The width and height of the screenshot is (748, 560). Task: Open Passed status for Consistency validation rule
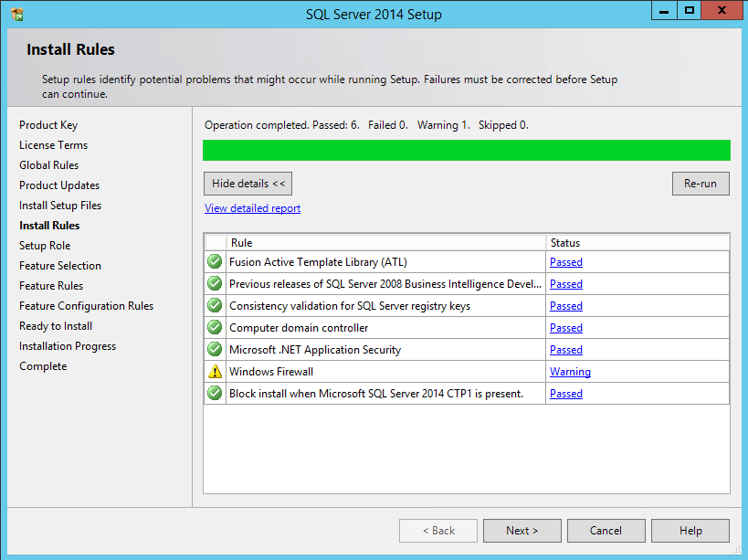(x=566, y=306)
